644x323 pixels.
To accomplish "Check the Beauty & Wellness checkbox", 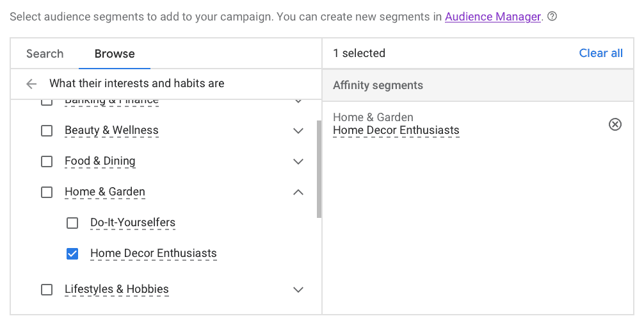I will [47, 131].
